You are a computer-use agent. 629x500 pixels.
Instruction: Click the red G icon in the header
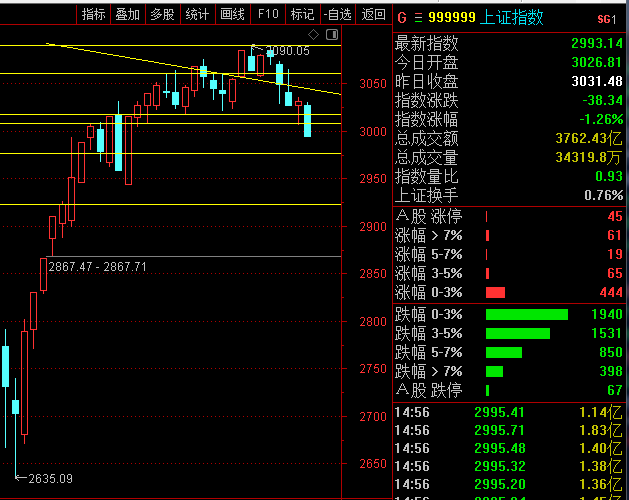402,18
